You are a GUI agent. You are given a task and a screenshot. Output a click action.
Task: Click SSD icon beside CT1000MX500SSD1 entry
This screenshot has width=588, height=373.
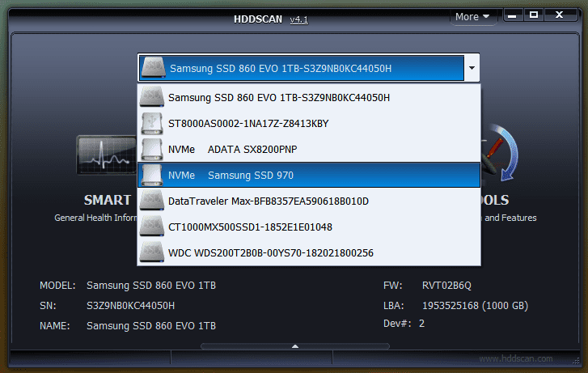[152, 227]
